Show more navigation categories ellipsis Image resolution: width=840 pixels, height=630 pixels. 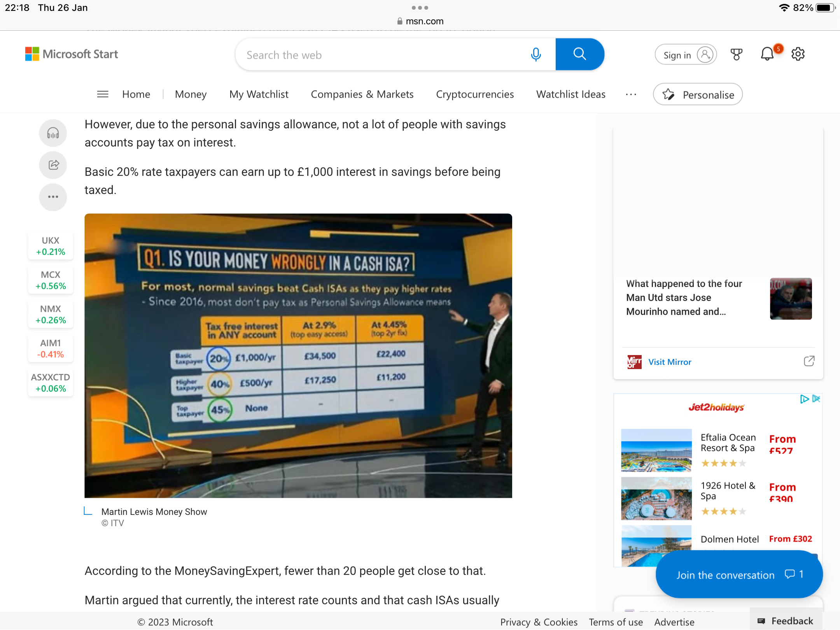[x=631, y=94]
